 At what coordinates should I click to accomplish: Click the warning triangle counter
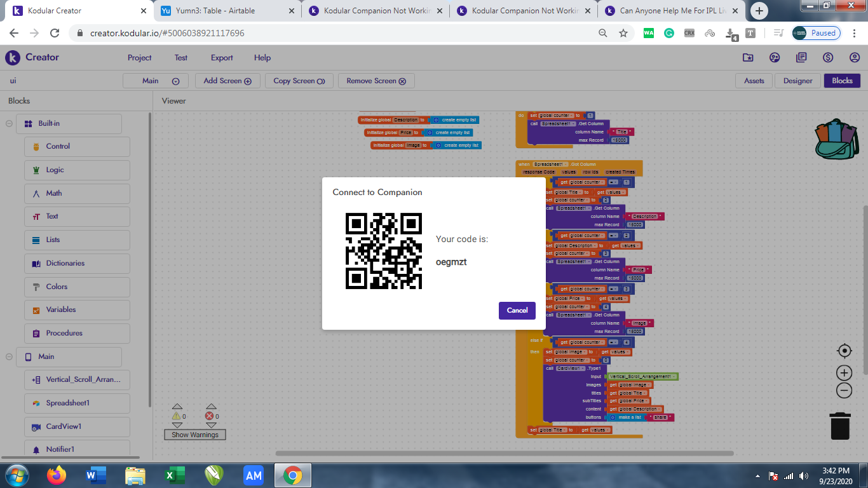pyautogui.click(x=177, y=416)
